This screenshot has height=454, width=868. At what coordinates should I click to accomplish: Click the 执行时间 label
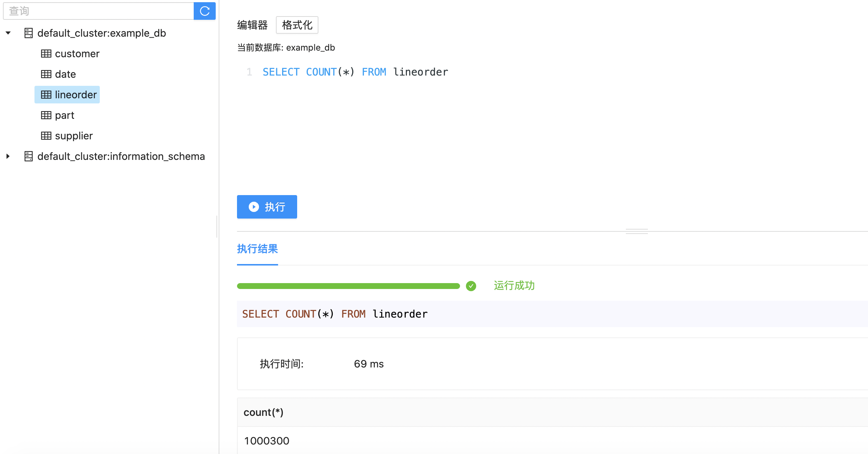[282, 364]
